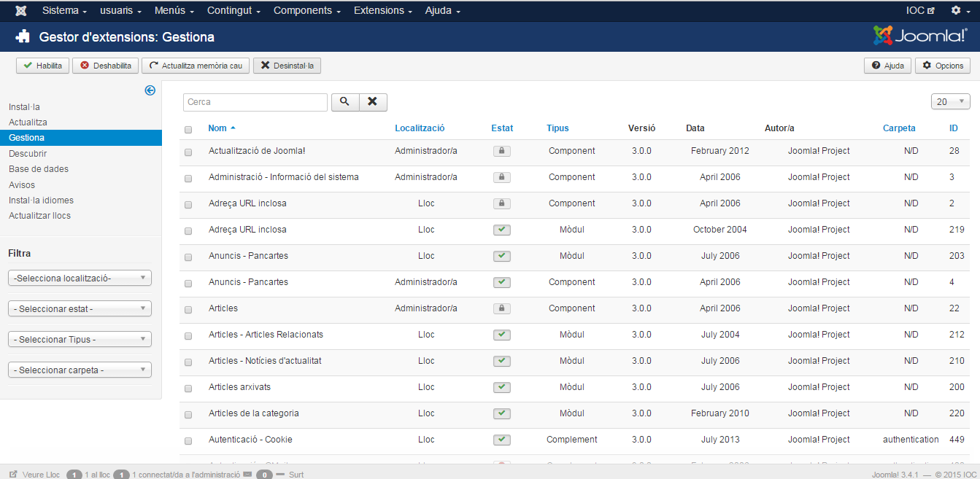Image resolution: width=980 pixels, height=479 pixels.
Task: Click lock icon for Adreça URL inclosa component
Action: point(501,203)
